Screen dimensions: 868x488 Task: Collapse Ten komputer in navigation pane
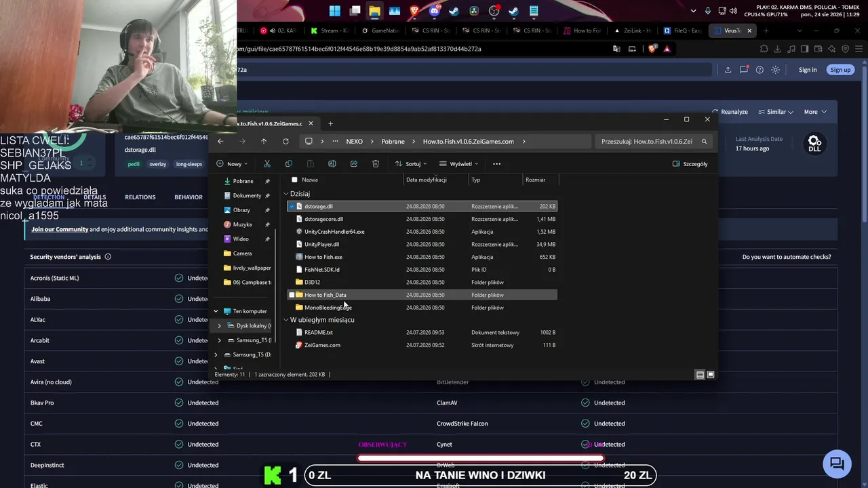216,311
